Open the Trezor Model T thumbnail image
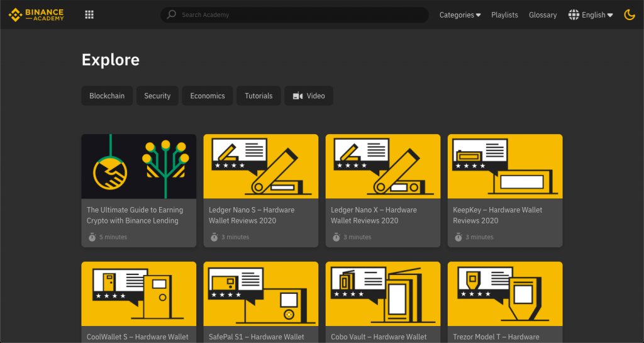Viewport: 644px width, 343px height. coord(505,294)
